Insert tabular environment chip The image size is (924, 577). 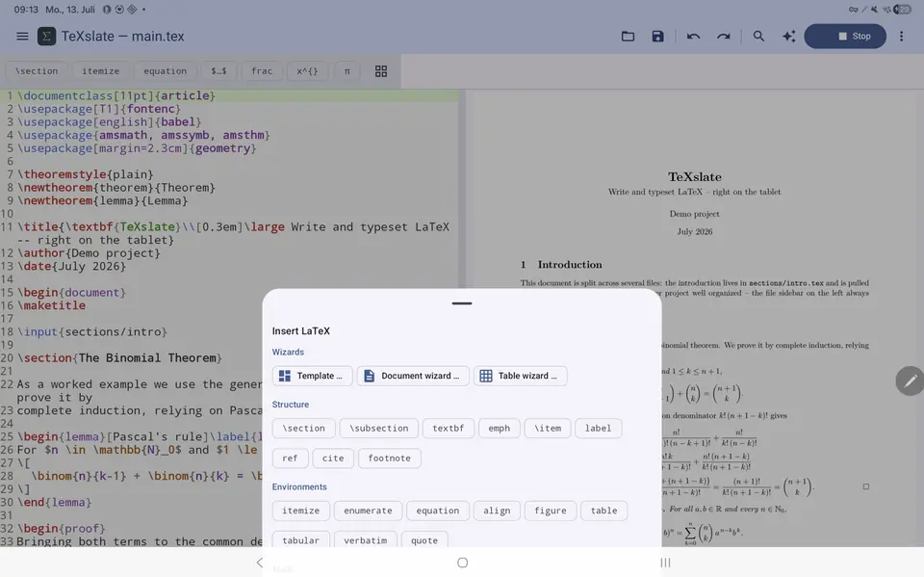pyautogui.click(x=300, y=540)
